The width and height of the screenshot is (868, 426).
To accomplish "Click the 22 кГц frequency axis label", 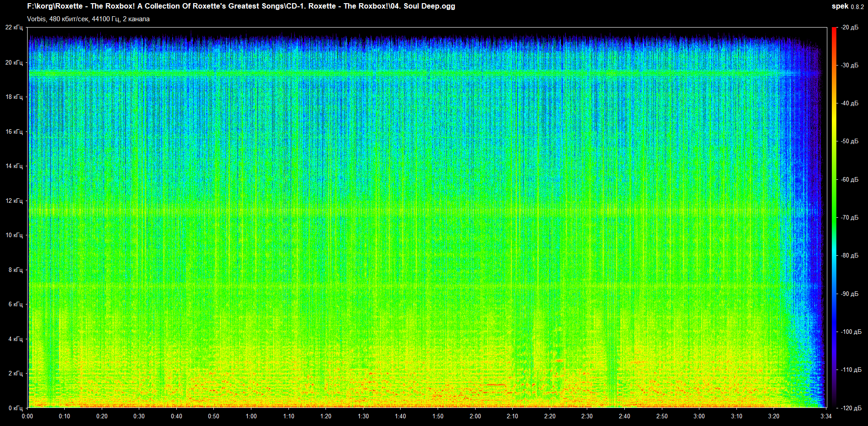I will pyautogui.click(x=14, y=28).
